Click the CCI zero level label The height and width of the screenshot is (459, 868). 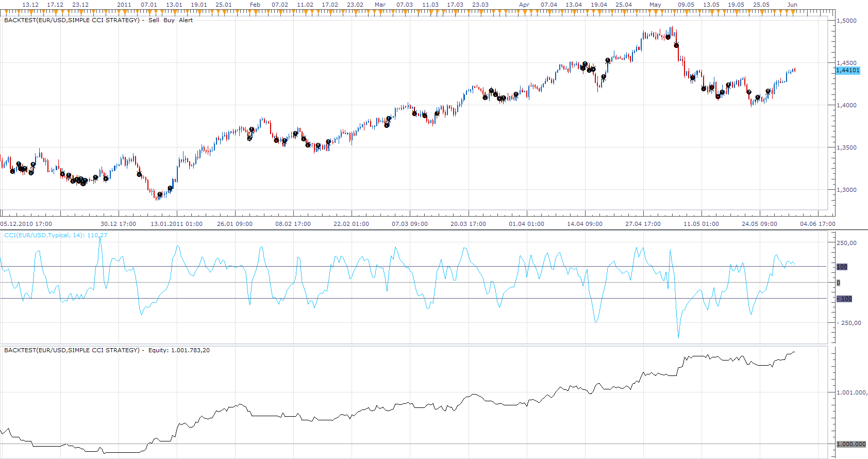(x=838, y=283)
